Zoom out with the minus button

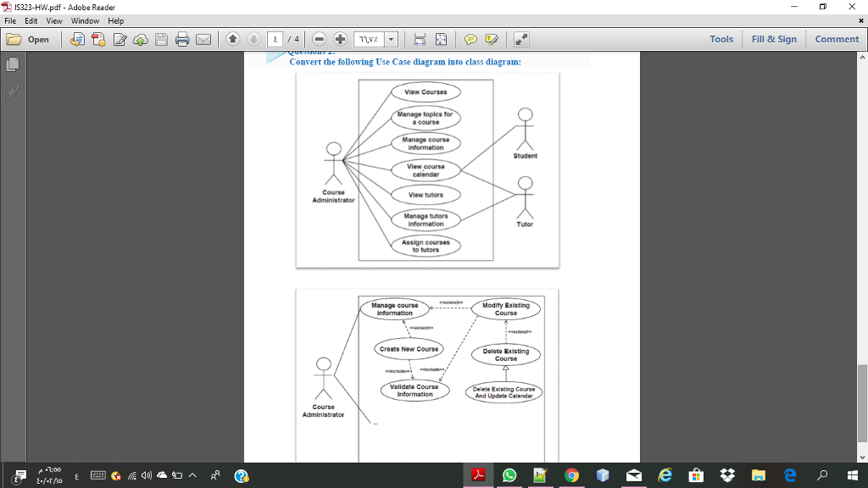pyautogui.click(x=319, y=39)
